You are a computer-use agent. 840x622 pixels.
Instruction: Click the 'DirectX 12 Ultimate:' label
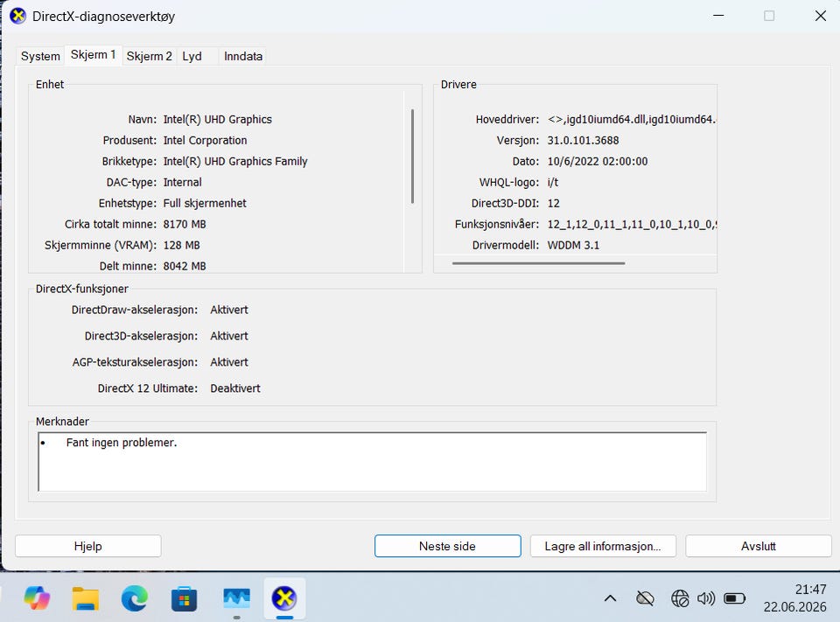coord(147,388)
